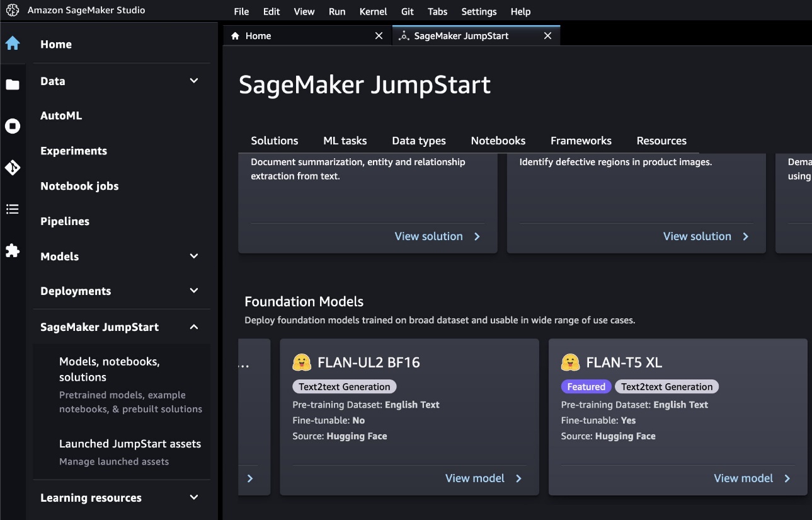Click Text2text Generation tag on FLAN-UL2 BF16

click(345, 387)
